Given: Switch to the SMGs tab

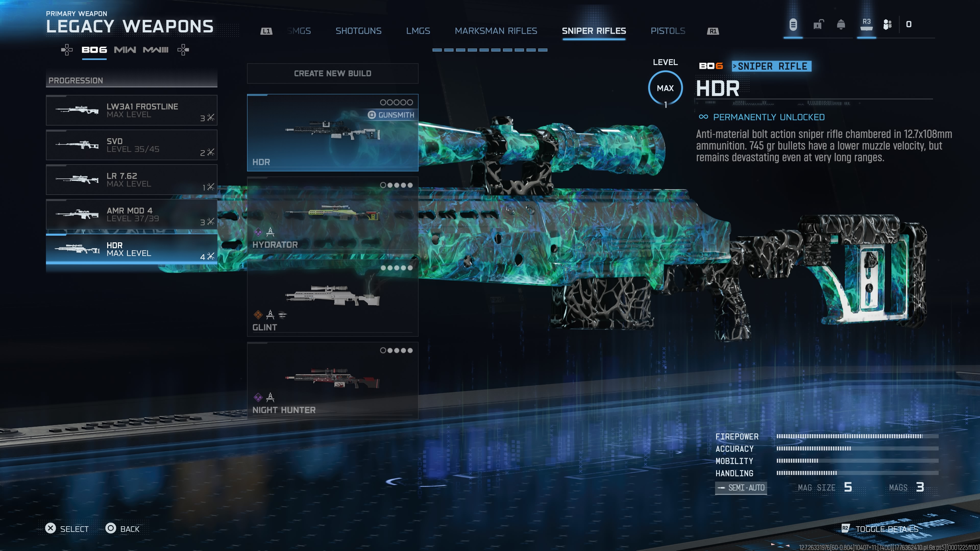Looking at the screenshot, I should point(299,31).
